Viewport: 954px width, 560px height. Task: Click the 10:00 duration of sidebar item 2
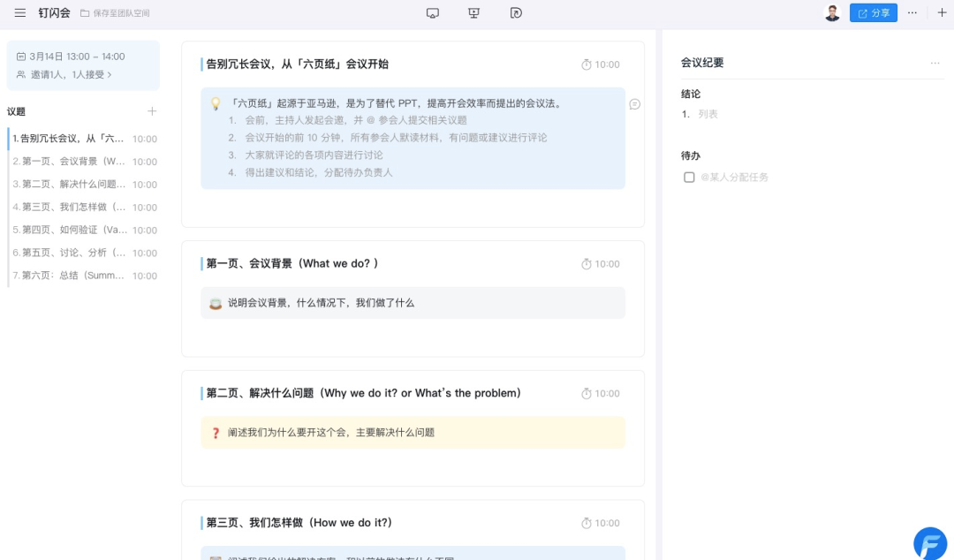click(x=145, y=162)
